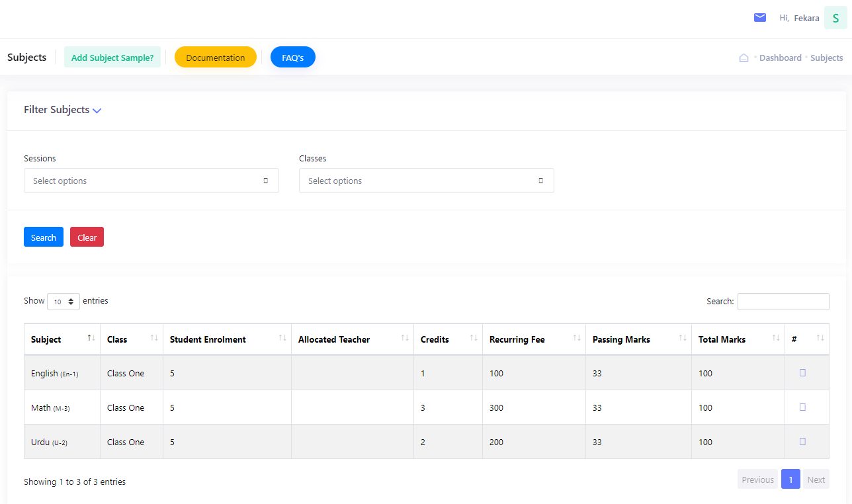
Task: Sort table by Subject column arrows
Action: 91,339
